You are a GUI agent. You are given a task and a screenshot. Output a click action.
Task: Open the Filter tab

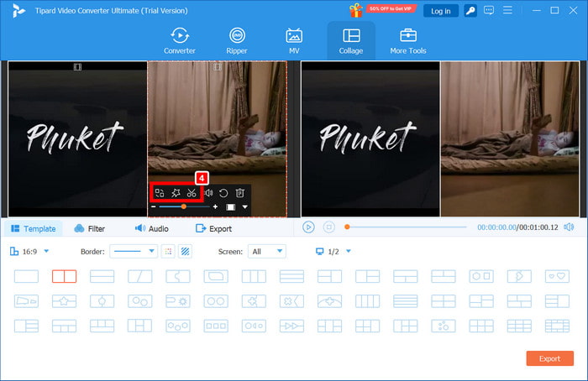click(x=90, y=228)
